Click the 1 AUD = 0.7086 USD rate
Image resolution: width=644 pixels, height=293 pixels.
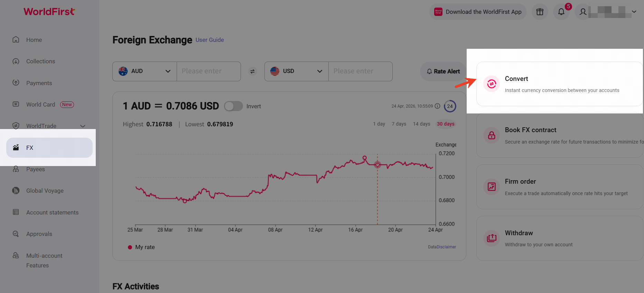coord(171,106)
